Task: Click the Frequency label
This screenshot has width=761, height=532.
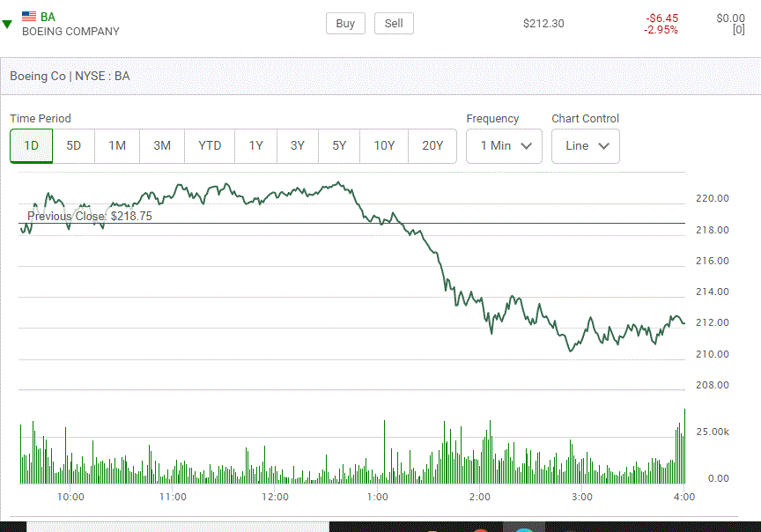Action: pyautogui.click(x=492, y=118)
